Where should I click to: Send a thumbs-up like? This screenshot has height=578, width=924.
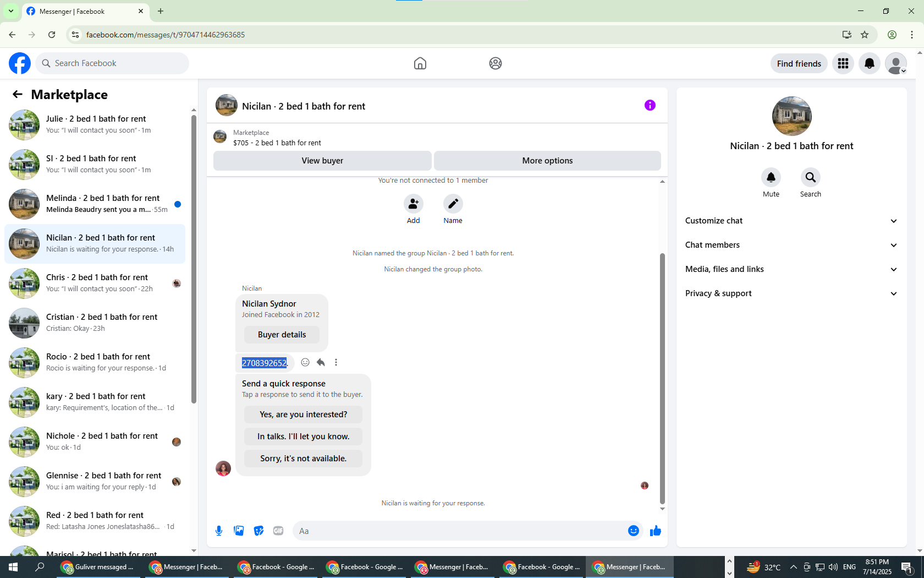(x=656, y=531)
